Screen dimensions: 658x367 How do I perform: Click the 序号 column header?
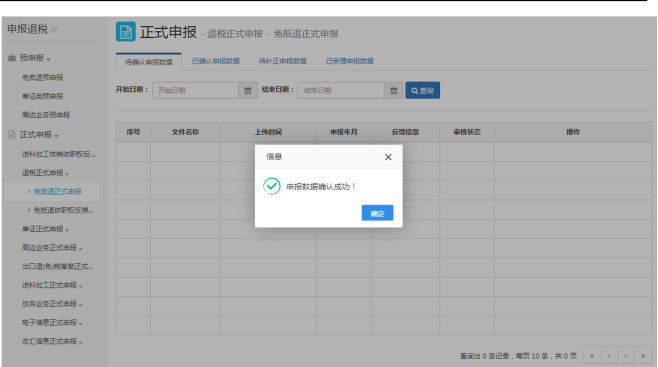coord(133,132)
